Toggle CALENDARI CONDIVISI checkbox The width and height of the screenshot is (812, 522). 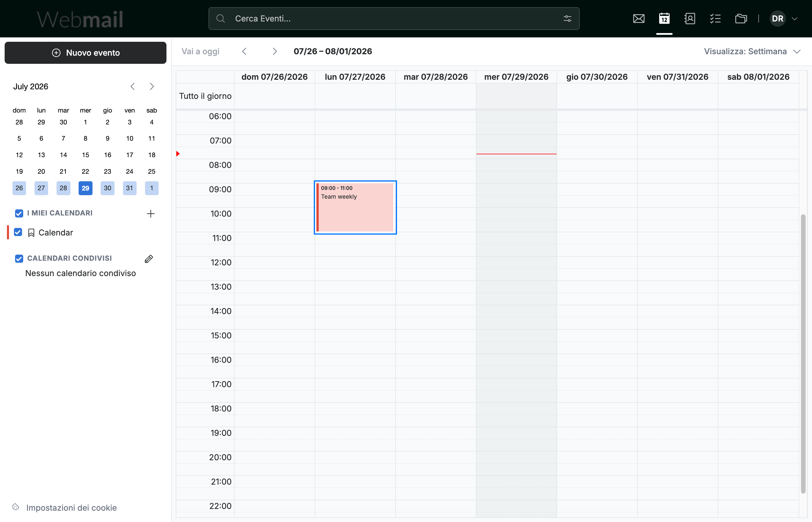[19, 259]
